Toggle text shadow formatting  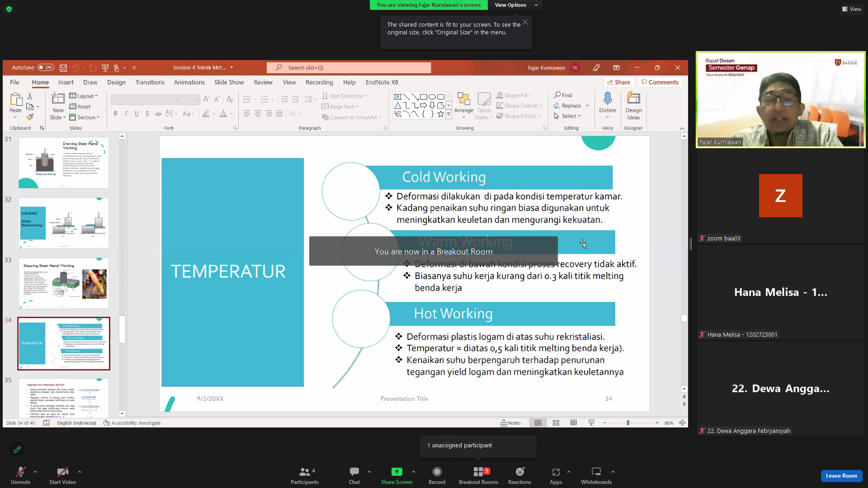[147, 113]
